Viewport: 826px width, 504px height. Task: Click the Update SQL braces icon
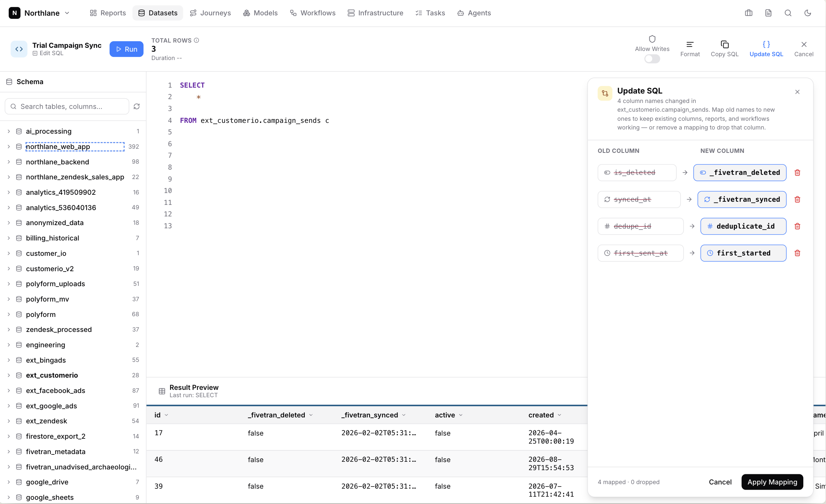tap(766, 44)
